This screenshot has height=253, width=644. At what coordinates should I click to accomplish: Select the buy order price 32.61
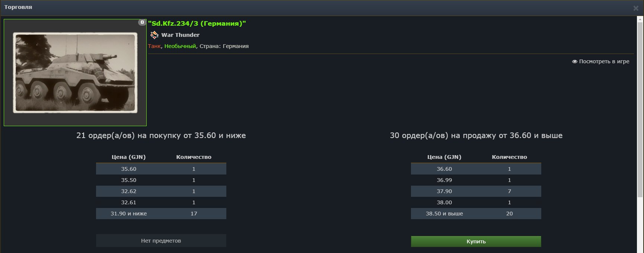[x=129, y=202]
